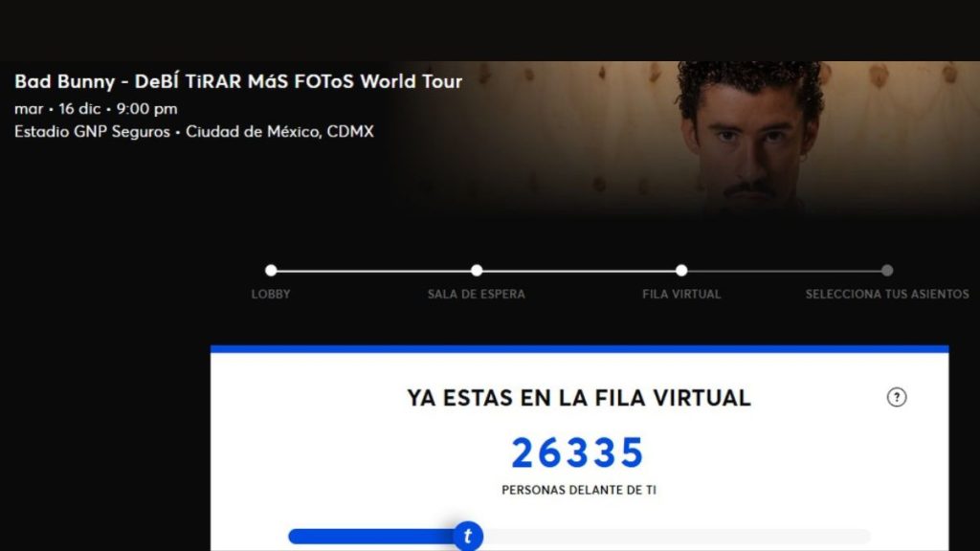980x551 pixels.
Task: Click the Ticketmaster 't' progress handle
Action: click(x=467, y=536)
